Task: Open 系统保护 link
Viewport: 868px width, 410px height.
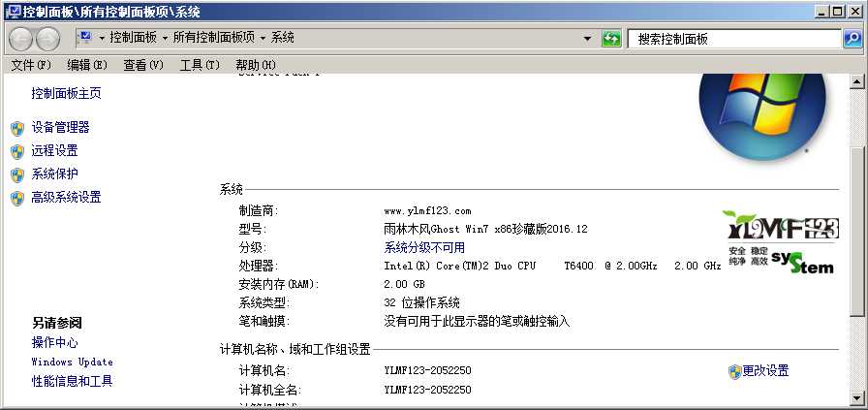Action: [55, 173]
